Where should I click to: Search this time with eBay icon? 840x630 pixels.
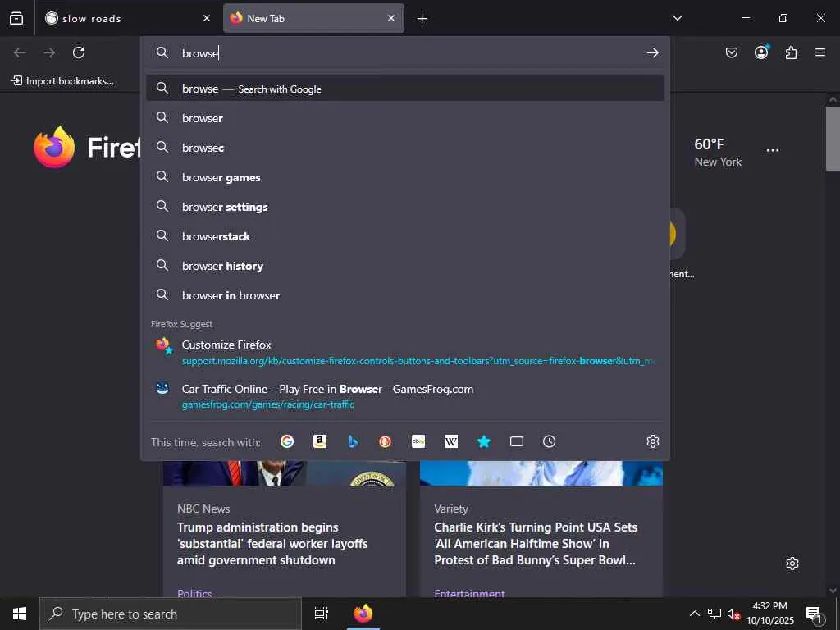tap(418, 441)
